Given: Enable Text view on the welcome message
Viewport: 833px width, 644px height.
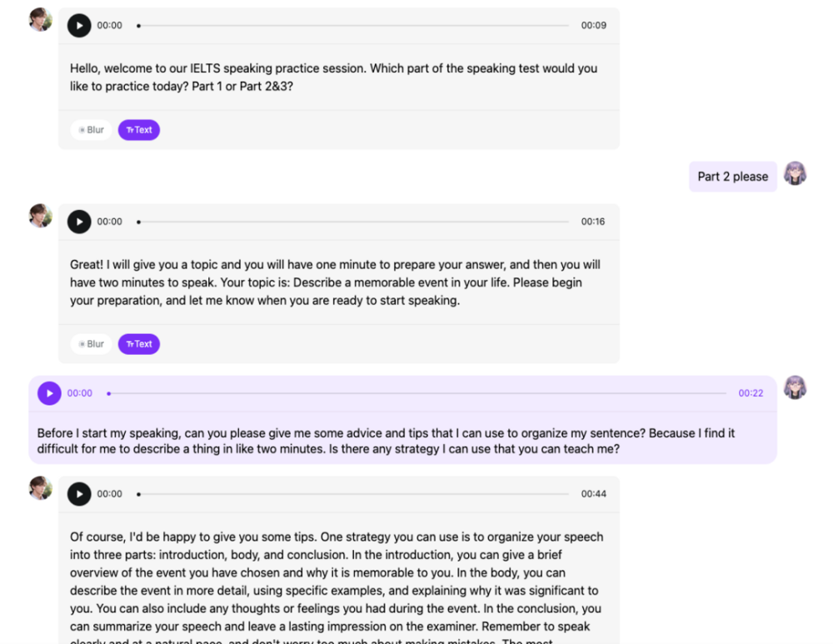Looking at the screenshot, I should click(x=139, y=130).
